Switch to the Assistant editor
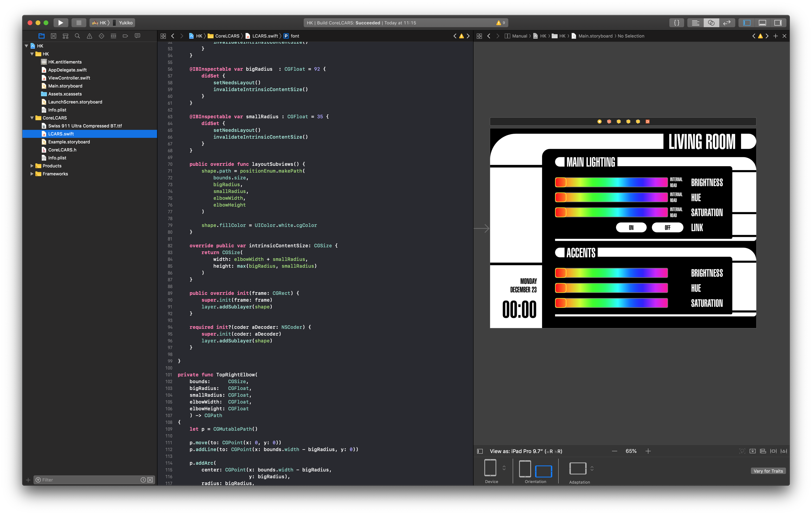 711,23
